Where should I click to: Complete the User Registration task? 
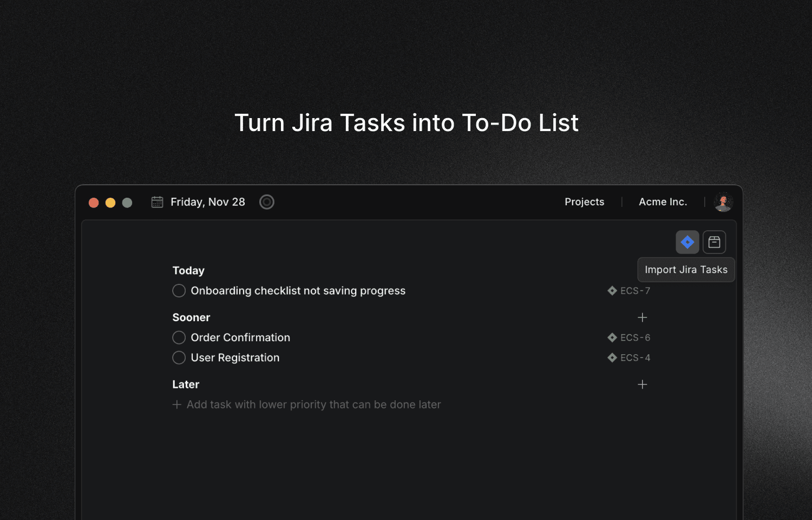(x=179, y=357)
